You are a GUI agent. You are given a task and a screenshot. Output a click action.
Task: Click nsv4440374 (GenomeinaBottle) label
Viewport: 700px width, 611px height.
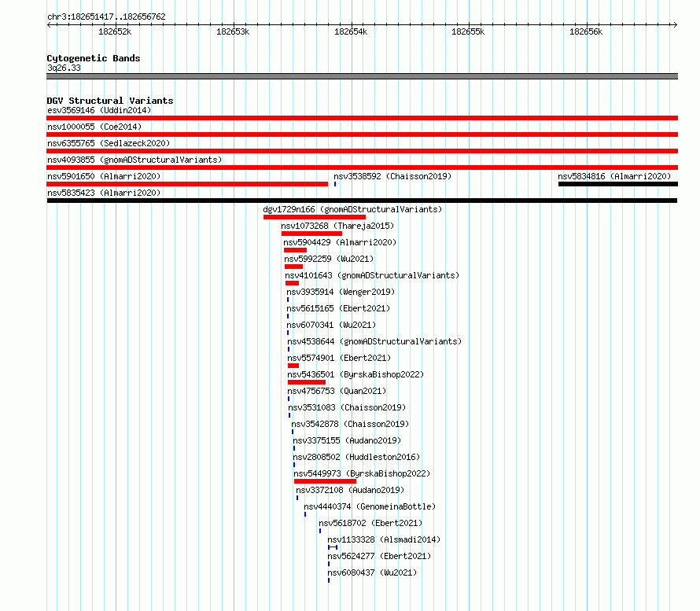click(x=370, y=506)
